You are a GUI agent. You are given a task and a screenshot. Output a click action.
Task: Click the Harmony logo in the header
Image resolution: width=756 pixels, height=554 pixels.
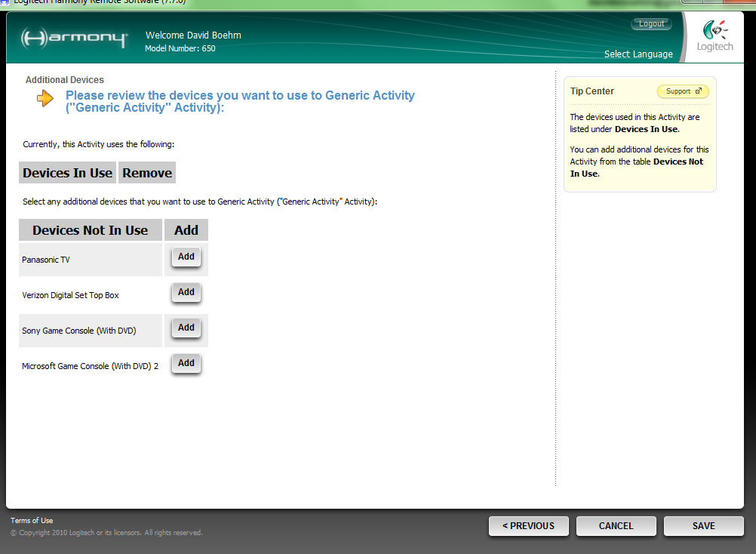74,38
